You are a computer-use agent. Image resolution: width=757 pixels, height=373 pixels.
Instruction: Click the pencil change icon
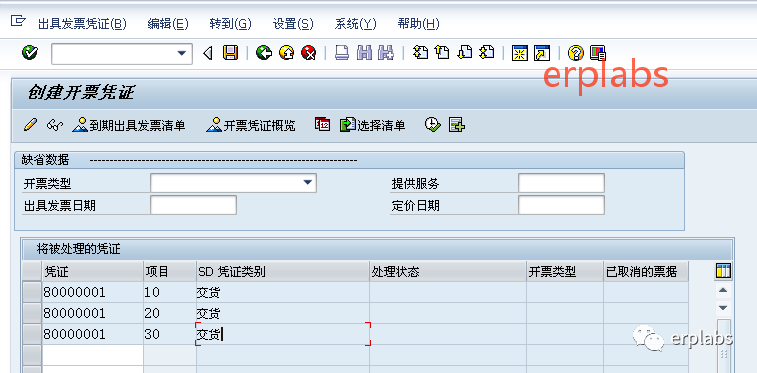30,125
